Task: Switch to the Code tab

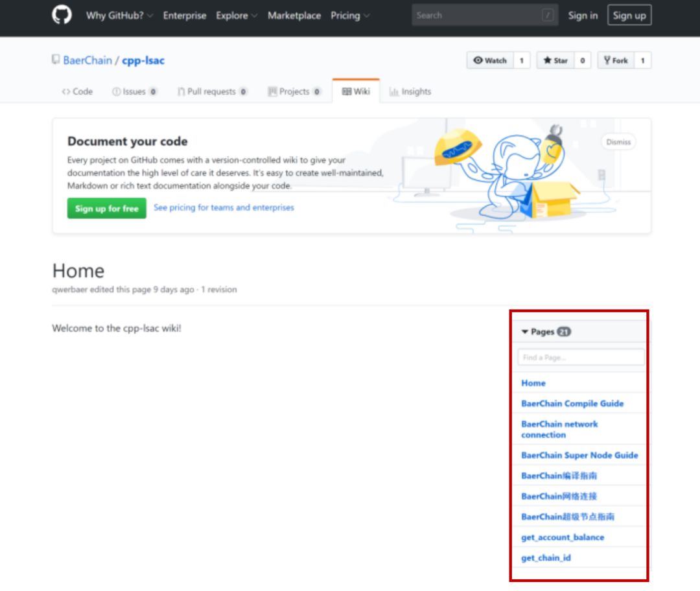Action: pos(77,91)
